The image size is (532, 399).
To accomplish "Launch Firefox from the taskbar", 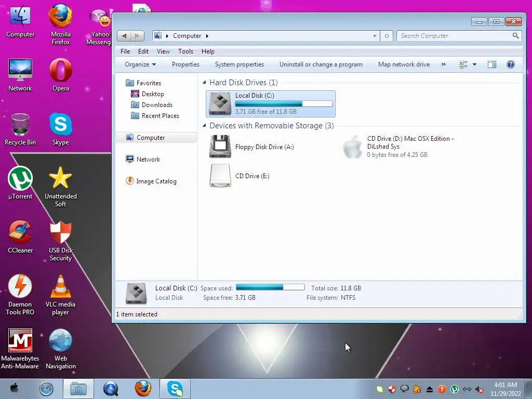I will [143, 389].
